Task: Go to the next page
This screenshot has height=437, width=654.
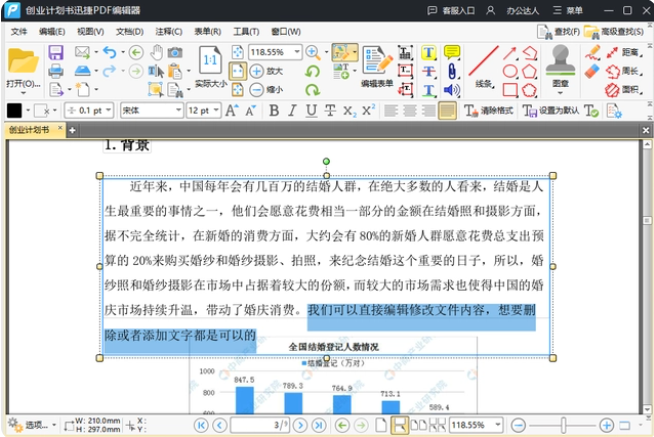Action: click(300, 425)
